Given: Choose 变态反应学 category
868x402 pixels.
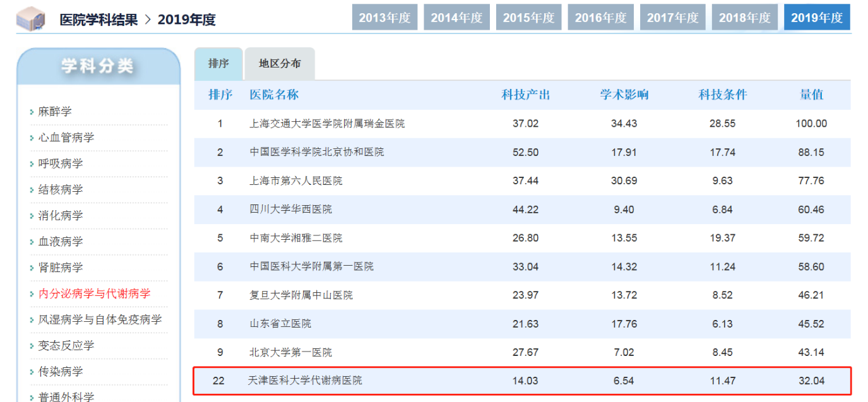Looking at the screenshot, I should tap(66, 345).
